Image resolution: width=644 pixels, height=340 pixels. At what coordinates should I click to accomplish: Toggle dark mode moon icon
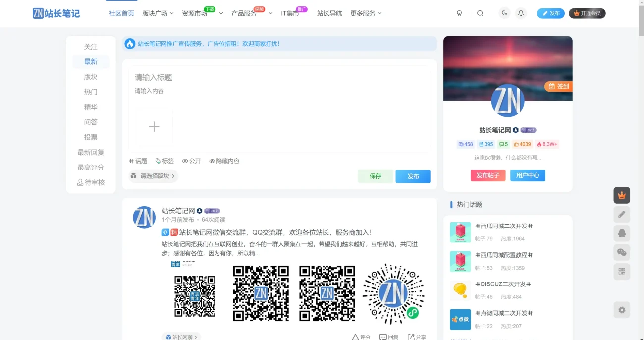click(x=505, y=13)
